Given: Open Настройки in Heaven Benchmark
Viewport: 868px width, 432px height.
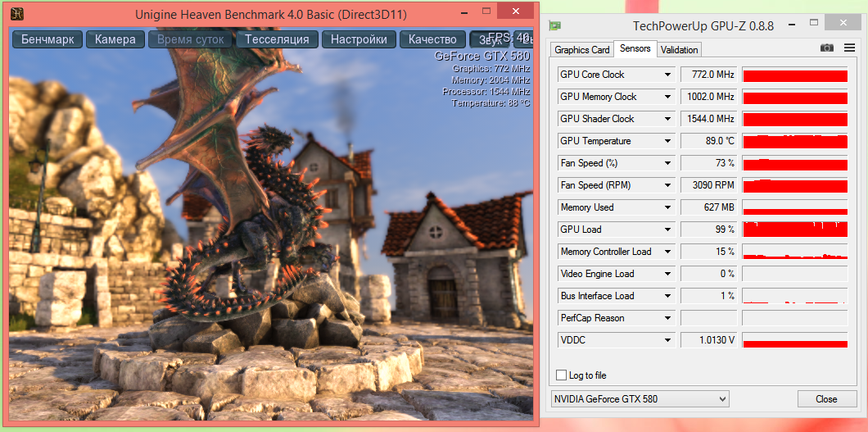Looking at the screenshot, I should point(359,39).
